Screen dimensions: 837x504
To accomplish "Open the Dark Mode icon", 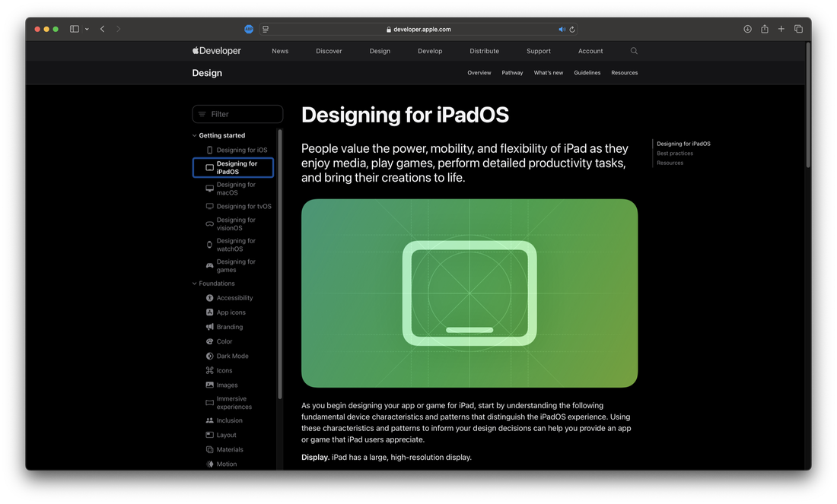I will 209,356.
